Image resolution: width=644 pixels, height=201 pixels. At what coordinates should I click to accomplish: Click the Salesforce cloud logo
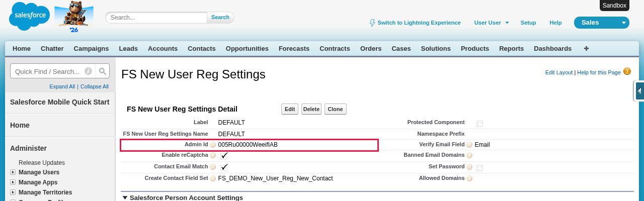(x=29, y=16)
